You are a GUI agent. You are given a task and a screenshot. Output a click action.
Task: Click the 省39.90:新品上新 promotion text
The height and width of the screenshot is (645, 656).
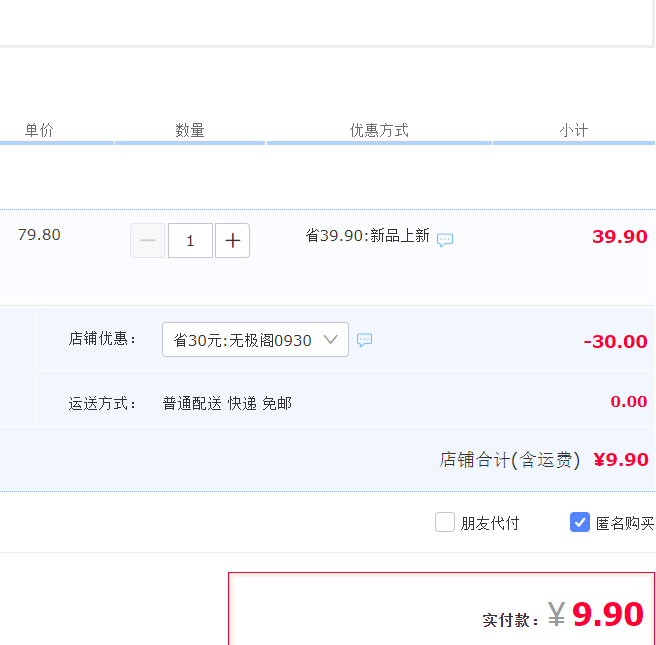(x=367, y=236)
